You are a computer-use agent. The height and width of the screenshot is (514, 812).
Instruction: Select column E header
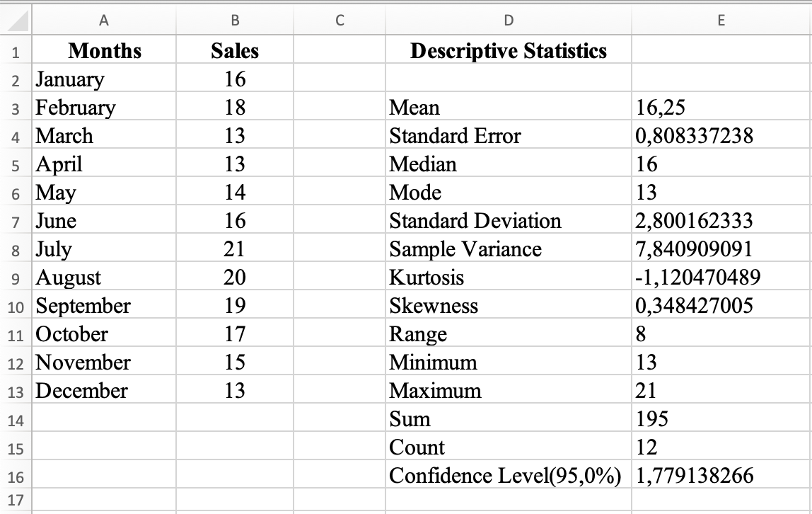721,21
